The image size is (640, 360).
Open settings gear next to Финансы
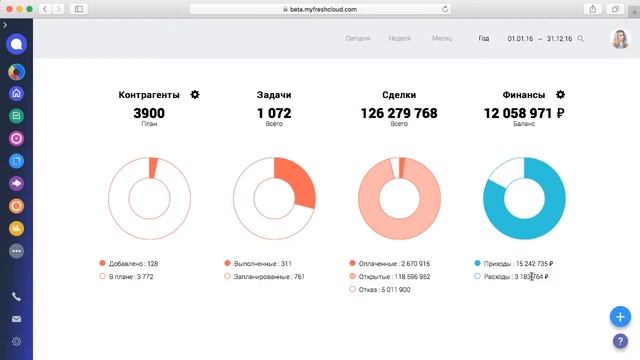pyautogui.click(x=560, y=95)
